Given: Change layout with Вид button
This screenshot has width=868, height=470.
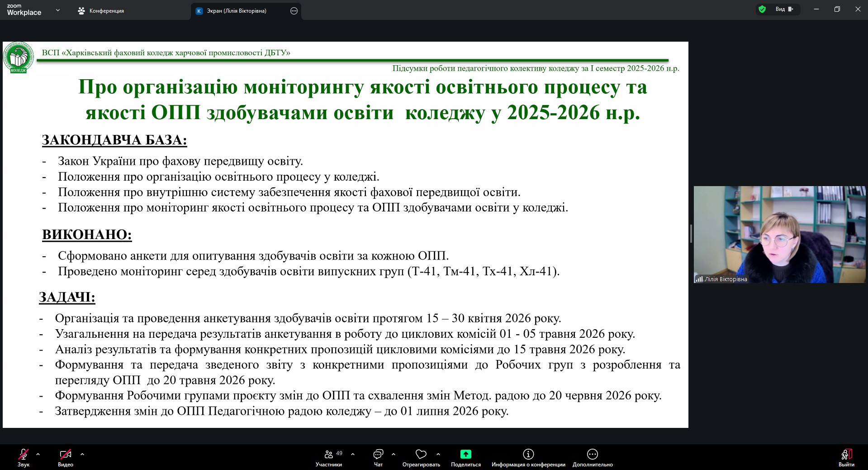Looking at the screenshot, I should click(784, 9).
